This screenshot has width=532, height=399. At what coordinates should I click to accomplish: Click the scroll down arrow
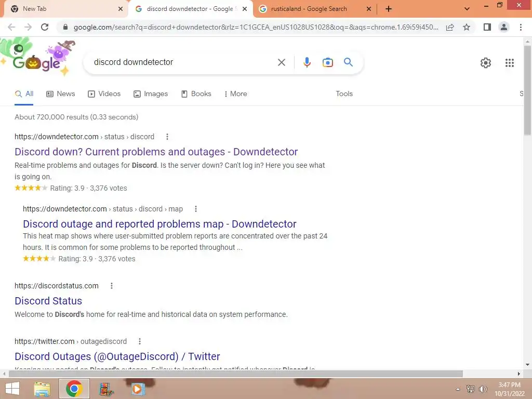click(527, 365)
